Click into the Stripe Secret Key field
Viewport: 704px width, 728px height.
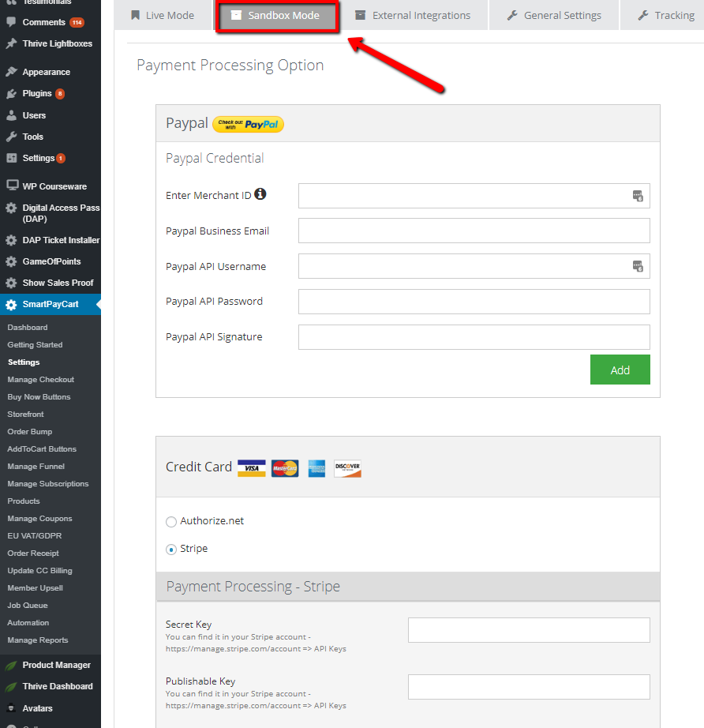click(x=529, y=630)
